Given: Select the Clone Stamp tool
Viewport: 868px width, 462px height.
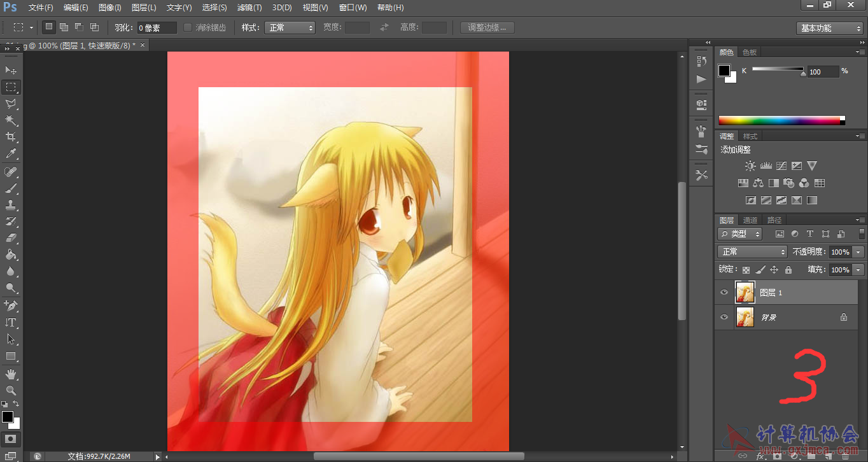Looking at the screenshot, I should [11, 205].
